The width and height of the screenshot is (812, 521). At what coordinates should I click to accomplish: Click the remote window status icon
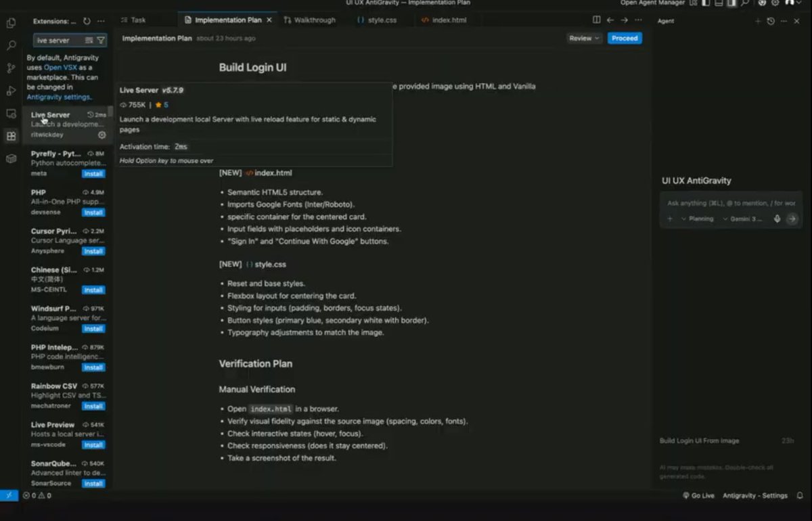click(x=9, y=495)
